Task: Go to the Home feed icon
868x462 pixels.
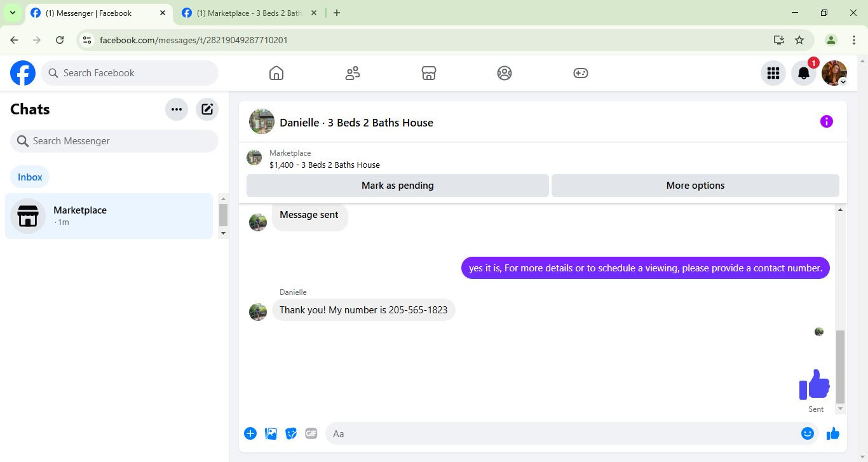Action: 276,73
